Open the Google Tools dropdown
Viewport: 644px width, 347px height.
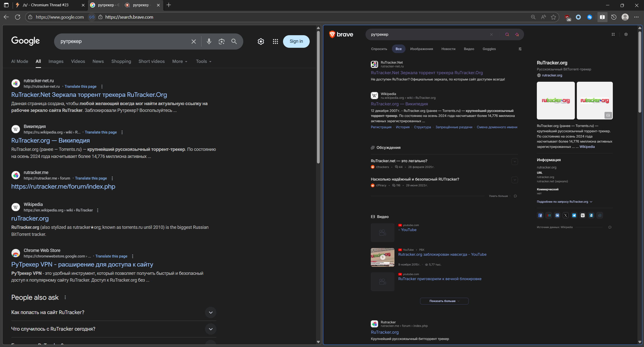203,61
